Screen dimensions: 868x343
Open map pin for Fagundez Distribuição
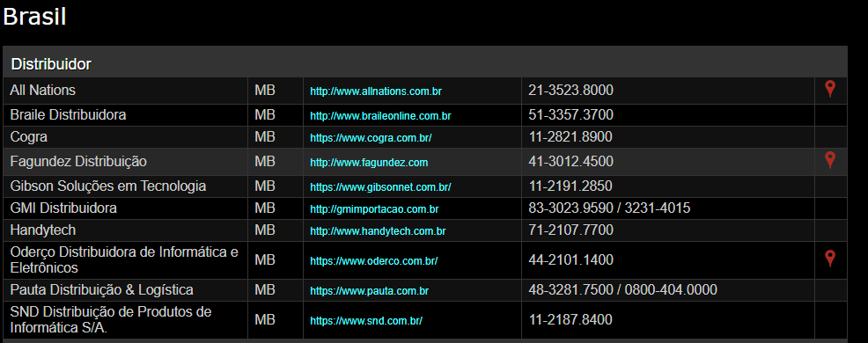(830, 160)
